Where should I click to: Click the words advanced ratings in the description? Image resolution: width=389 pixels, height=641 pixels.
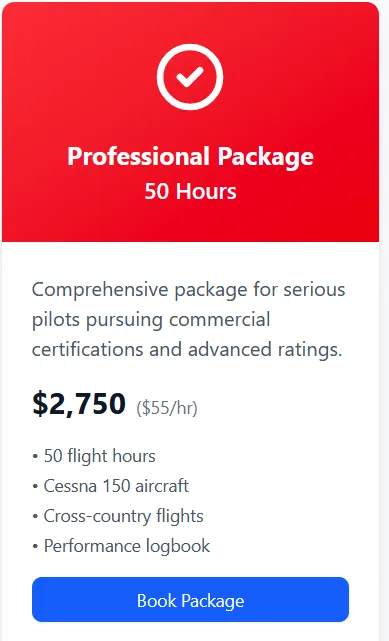point(265,350)
